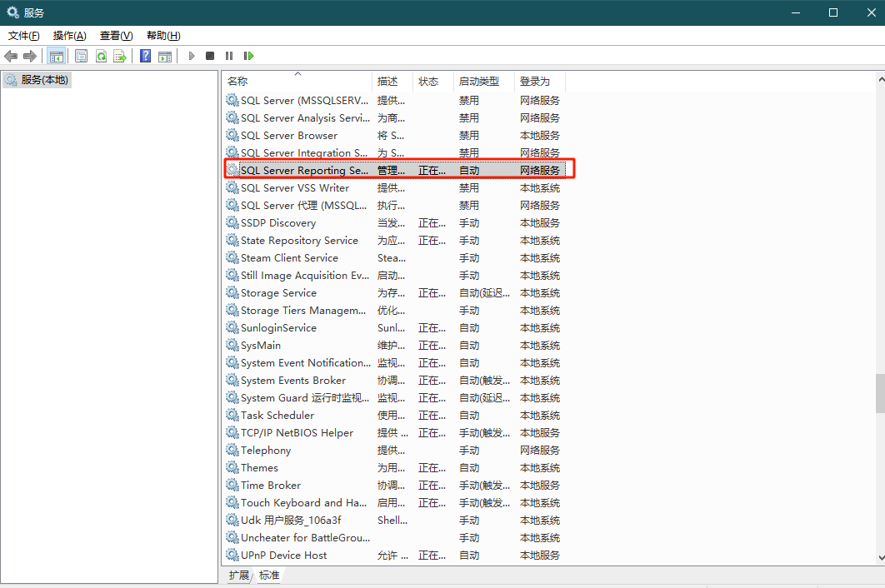Stop the selected service with stop icon
The image size is (885, 588).
(210, 56)
